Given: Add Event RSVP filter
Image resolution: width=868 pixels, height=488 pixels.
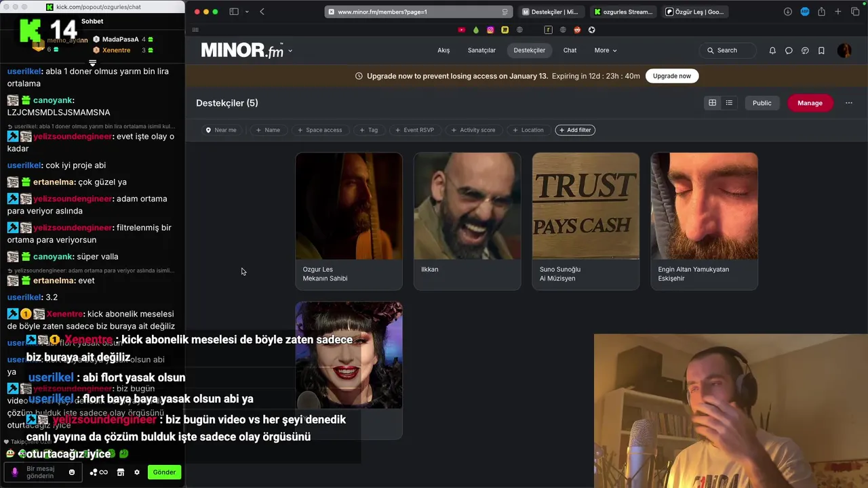Looking at the screenshot, I should click(414, 130).
